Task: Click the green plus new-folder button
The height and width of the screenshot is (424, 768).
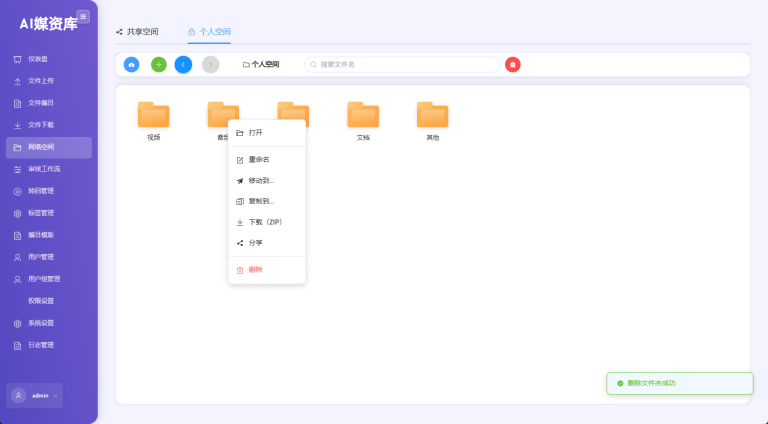Action: click(158, 64)
